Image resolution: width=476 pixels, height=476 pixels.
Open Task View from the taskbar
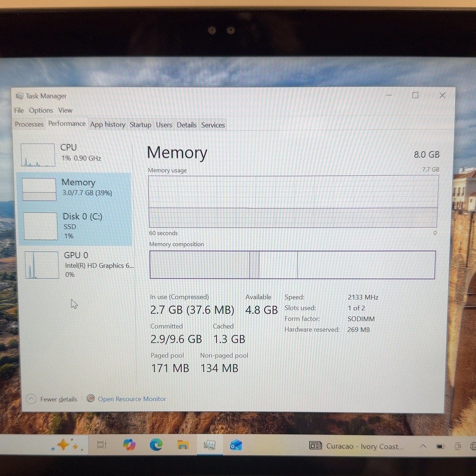102,445
